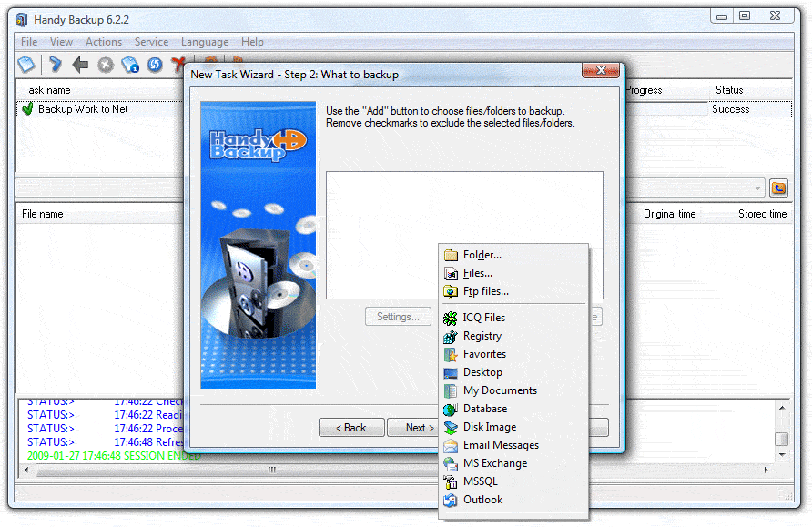Open the Language menu
Screen dimensions: 812x527
click(205, 42)
